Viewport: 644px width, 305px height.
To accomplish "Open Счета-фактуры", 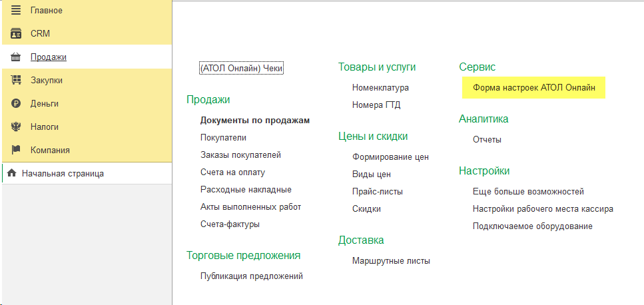I will tap(230, 224).
